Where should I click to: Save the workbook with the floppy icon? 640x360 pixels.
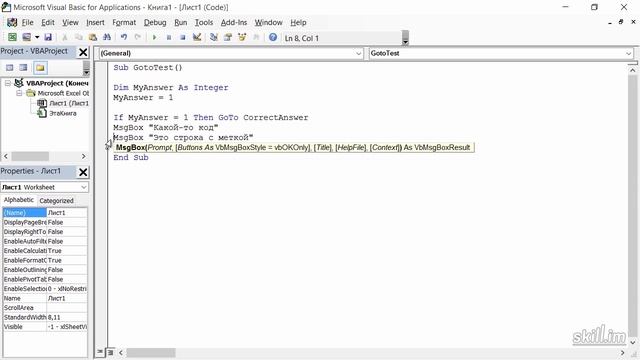(x=48, y=38)
